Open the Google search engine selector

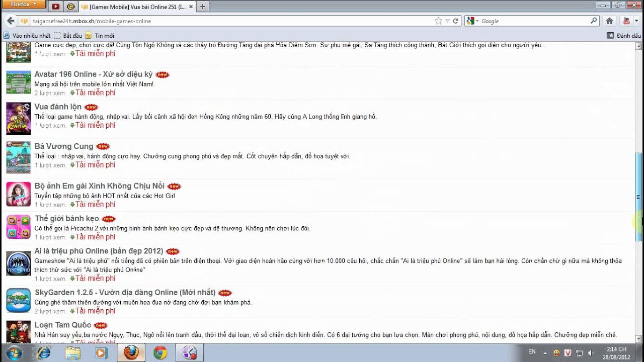[472, 21]
